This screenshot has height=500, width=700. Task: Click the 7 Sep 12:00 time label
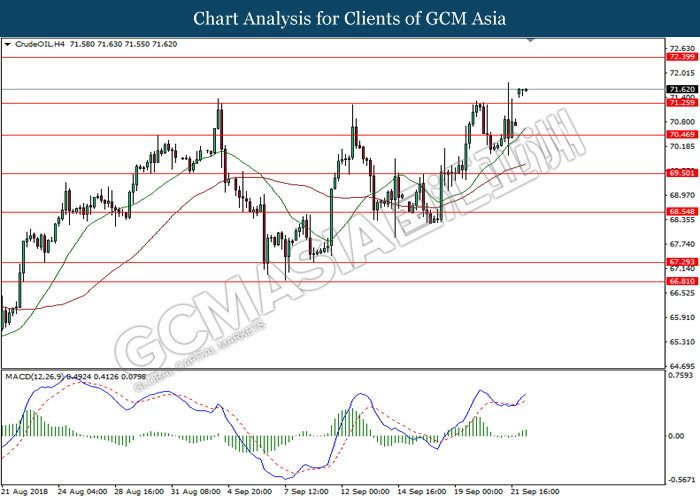tap(307, 492)
